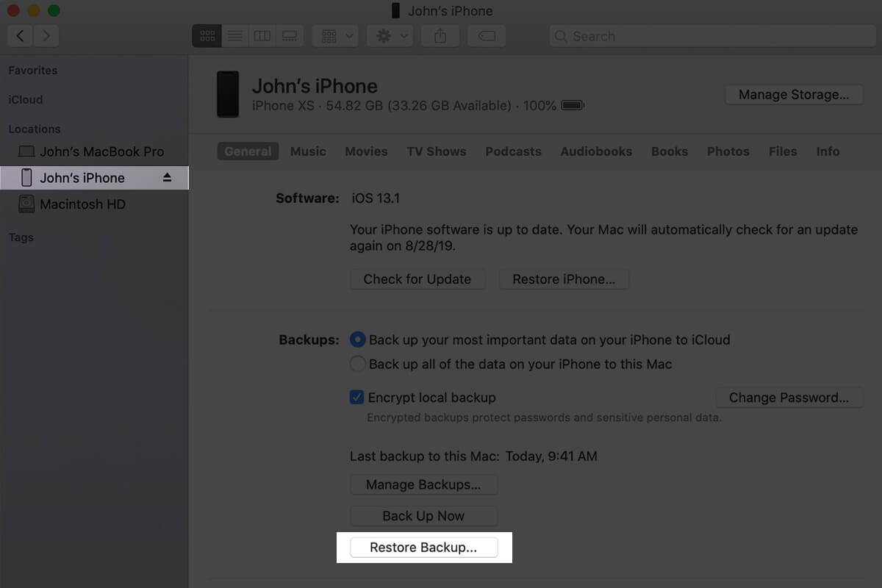882x588 pixels.
Task: Click the Tags sidebar heading
Action: tap(21, 238)
